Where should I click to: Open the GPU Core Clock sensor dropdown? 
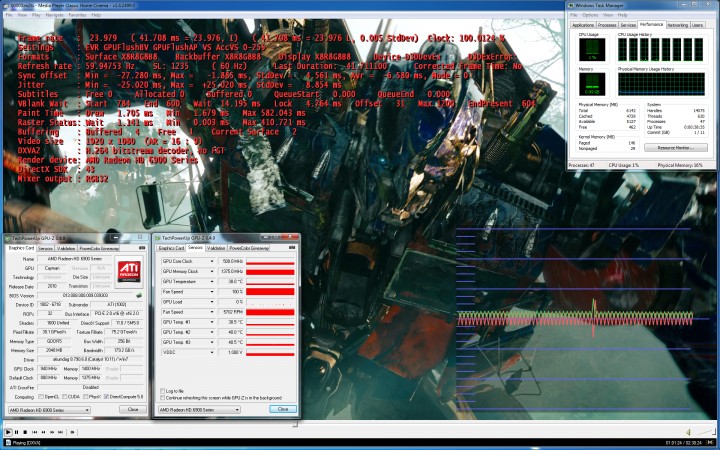[x=212, y=261]
